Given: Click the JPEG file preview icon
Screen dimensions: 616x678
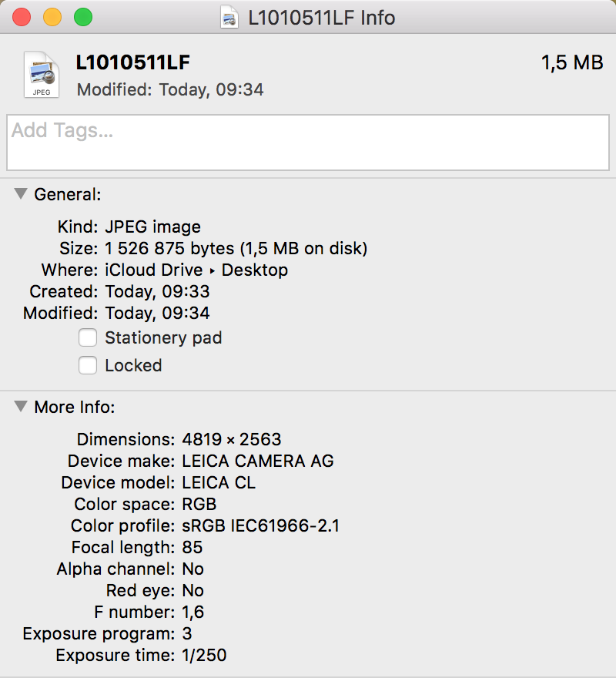Looking at the screenshot, I should point(41,75).
